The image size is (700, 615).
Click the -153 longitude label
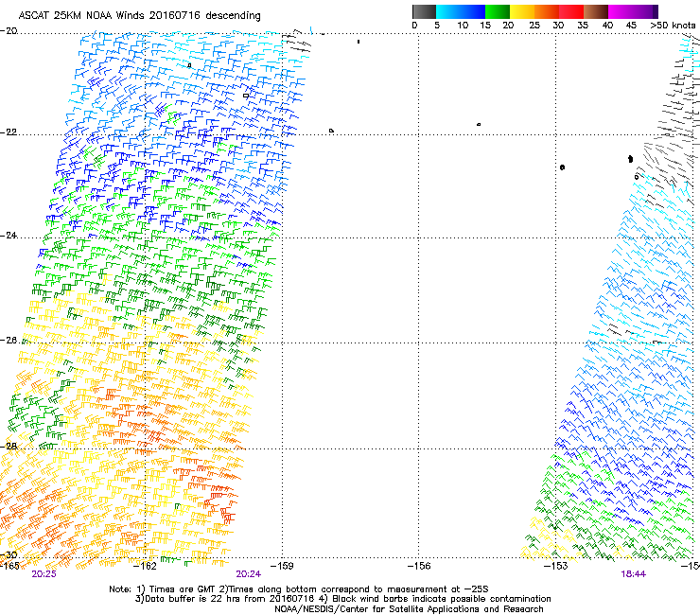coord(555,566)
